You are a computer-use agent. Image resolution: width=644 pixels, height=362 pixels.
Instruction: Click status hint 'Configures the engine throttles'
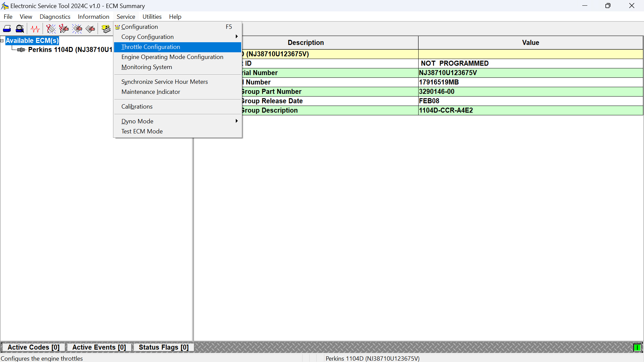click(x=42, y=358)
